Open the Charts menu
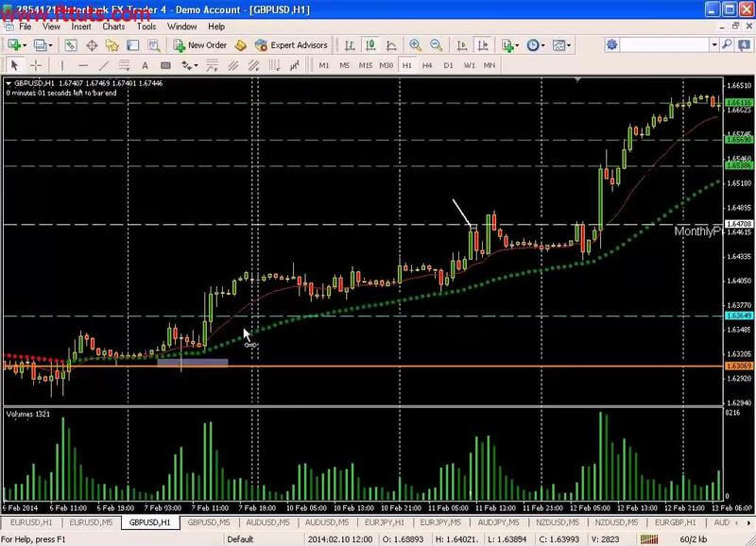Viewport: 756px width, 546px height. [x=113, y=26]
